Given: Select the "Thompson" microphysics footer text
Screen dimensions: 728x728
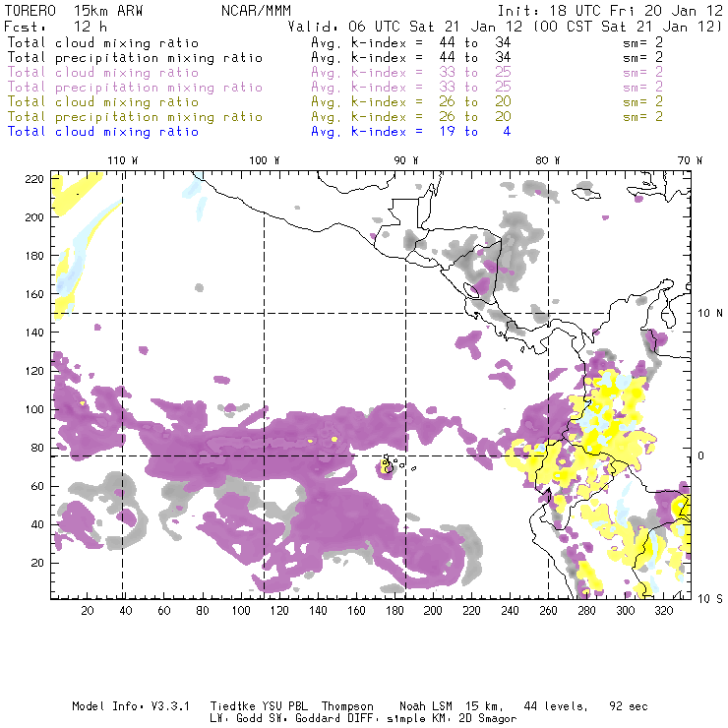Looking at the screenshot, I should 347,706.
